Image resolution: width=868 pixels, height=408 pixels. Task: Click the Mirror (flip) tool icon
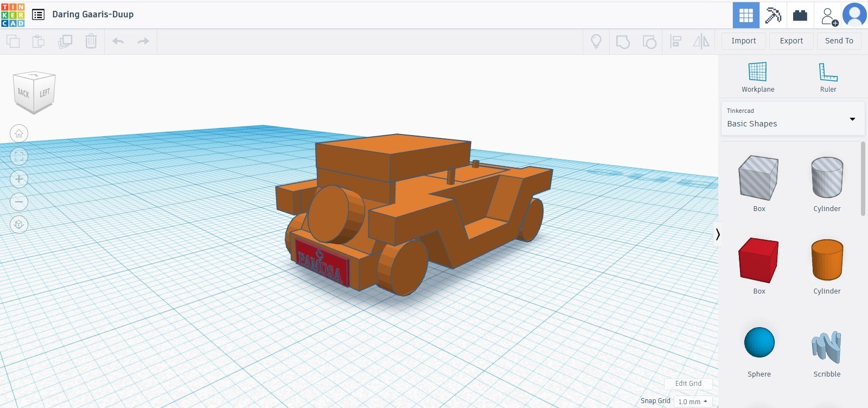(x=701, y=41)
